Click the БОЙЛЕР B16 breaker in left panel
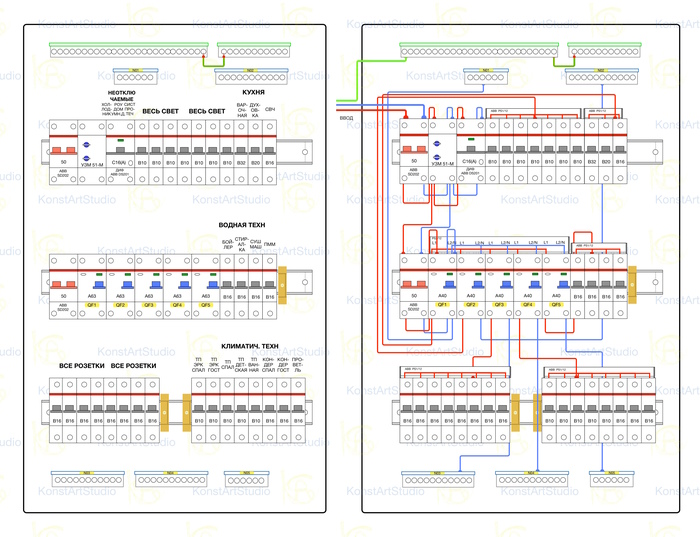Screen dimensions: 700x537 click(227, 284)
